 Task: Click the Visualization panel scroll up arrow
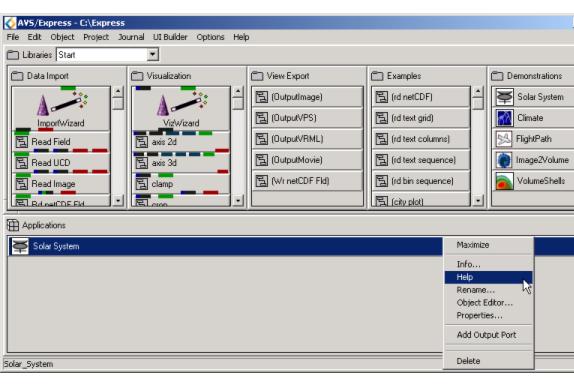point(238,91)
